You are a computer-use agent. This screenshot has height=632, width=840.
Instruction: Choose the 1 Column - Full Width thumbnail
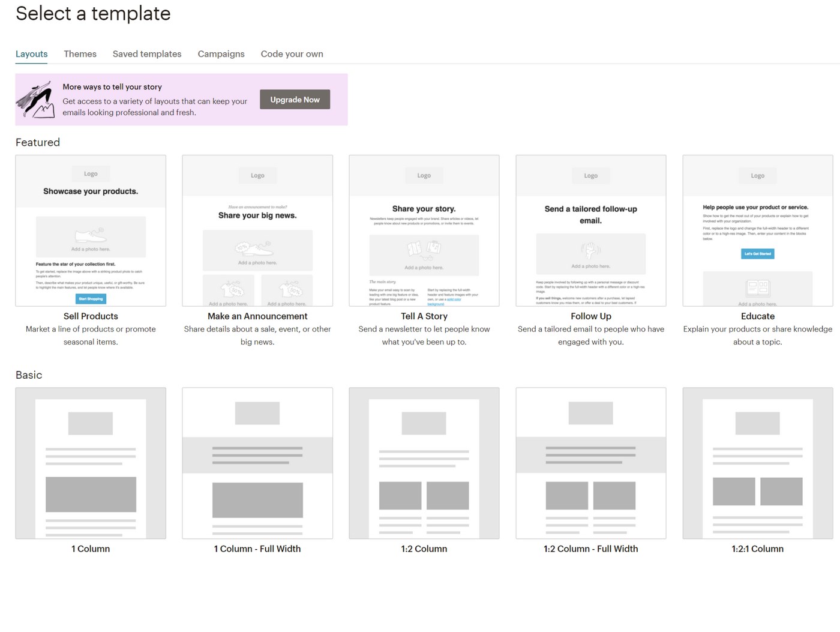(257, 463)
